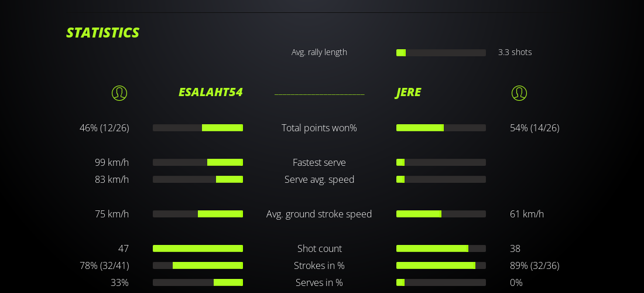Viewport: 644px width, 293px height.
Task: Click ESALAHT54's Total points won bar
Action: click(198, 128)
